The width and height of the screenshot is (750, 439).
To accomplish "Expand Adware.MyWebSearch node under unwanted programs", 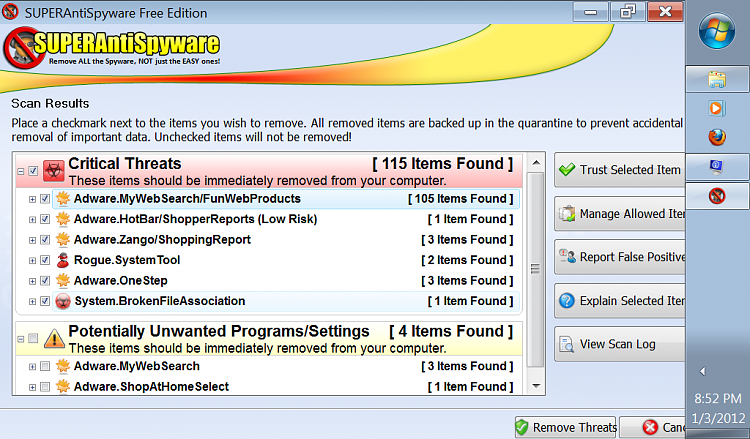I will pyautogui.click(x=33, y=367).
